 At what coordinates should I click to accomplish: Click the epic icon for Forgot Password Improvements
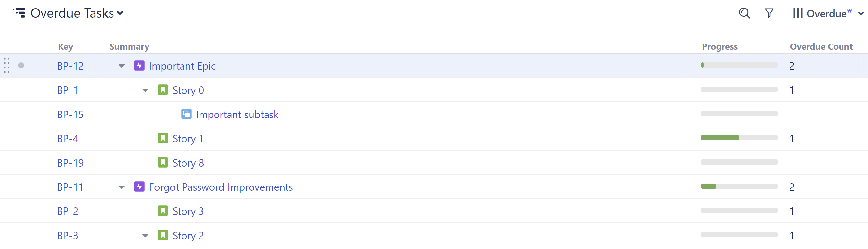[139, 186]
